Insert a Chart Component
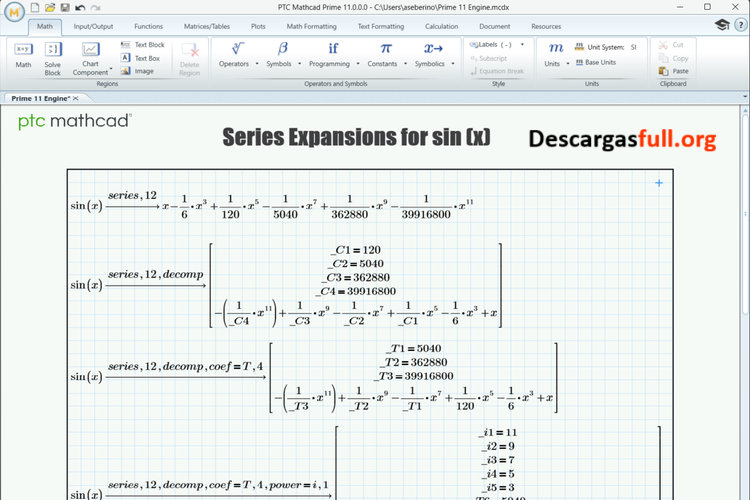750x500 pixels. click(x=90, y=59)
